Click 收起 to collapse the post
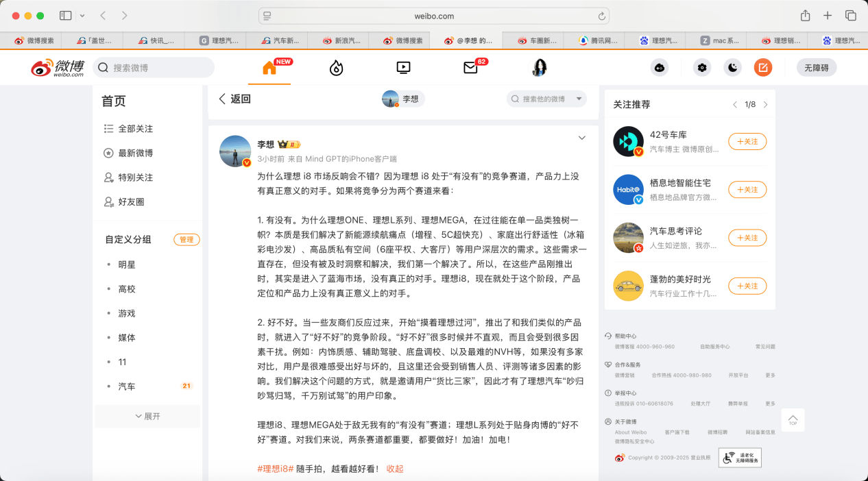The width and height of the screenshot is (868, 481). pos(395,469)
